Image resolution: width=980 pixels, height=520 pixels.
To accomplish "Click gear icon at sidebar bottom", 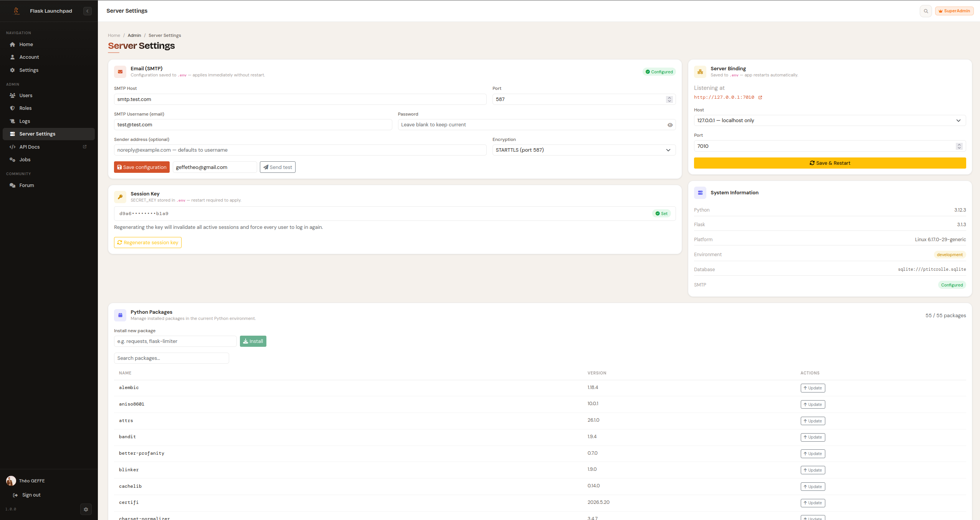I will pyautogui.click(x=86, y=510).
